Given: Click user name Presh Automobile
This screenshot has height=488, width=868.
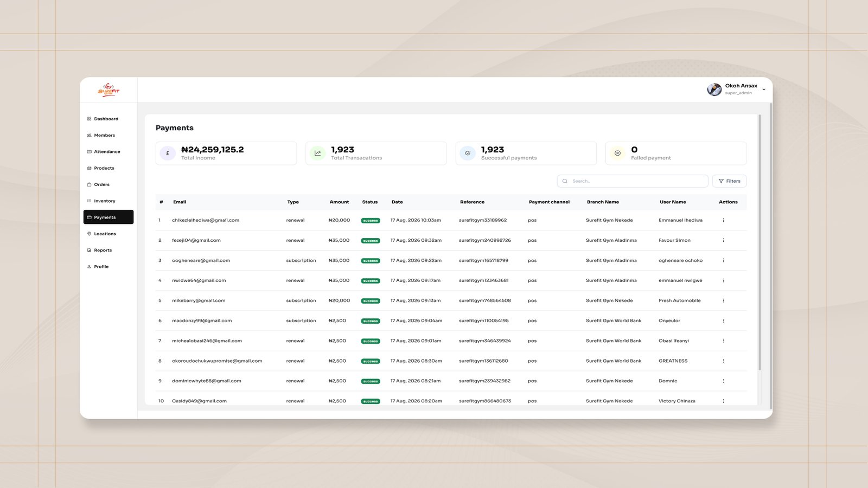Looking at the screenshot, I should click(x=680, y=300).
